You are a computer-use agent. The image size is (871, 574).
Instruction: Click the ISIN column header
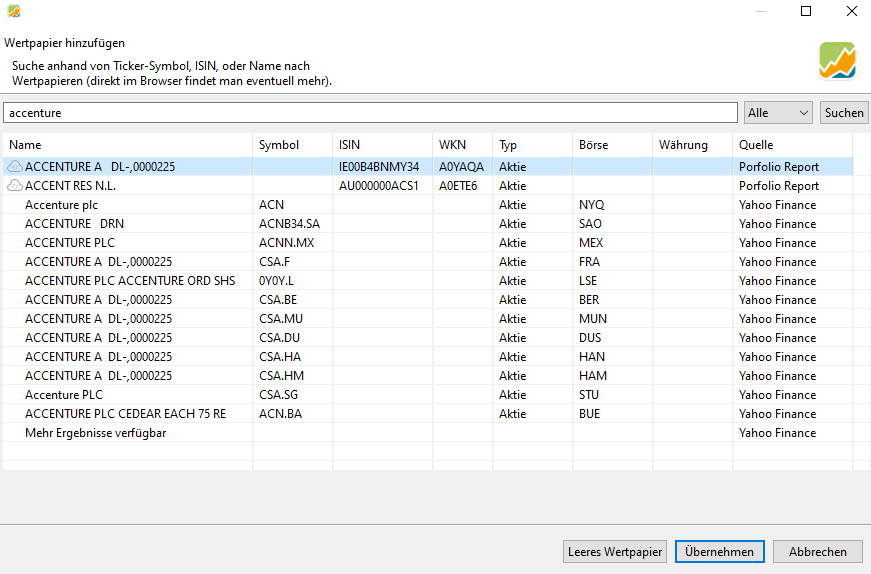click(x=382, y=144)
